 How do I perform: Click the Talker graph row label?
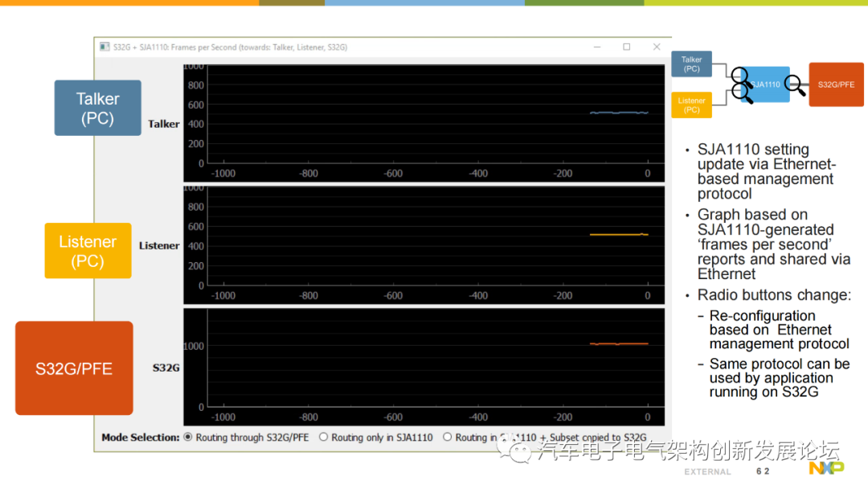click(x=163, y=124)
